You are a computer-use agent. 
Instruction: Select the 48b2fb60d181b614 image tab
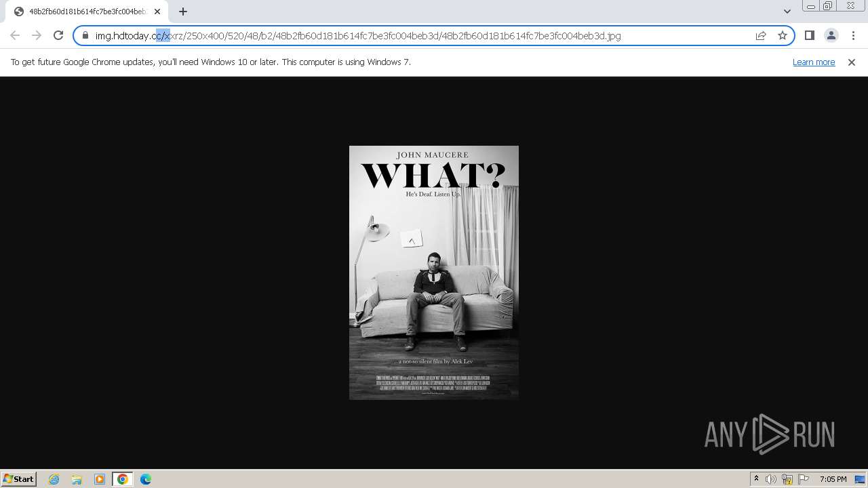click(x=86, y=12)
